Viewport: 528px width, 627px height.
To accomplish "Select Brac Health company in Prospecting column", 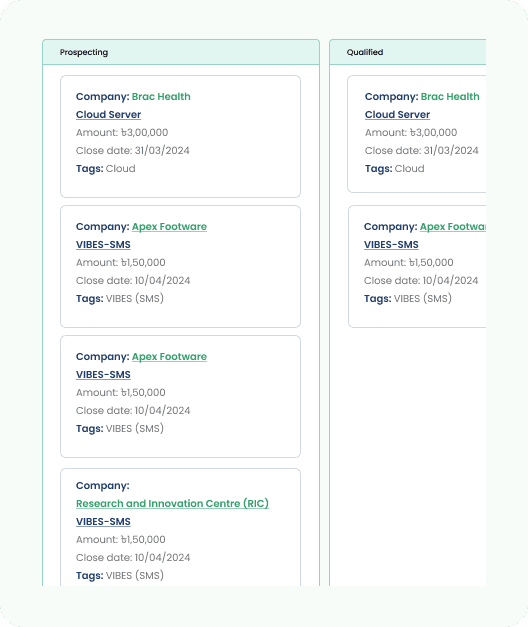I will click(x=161, y=96).
